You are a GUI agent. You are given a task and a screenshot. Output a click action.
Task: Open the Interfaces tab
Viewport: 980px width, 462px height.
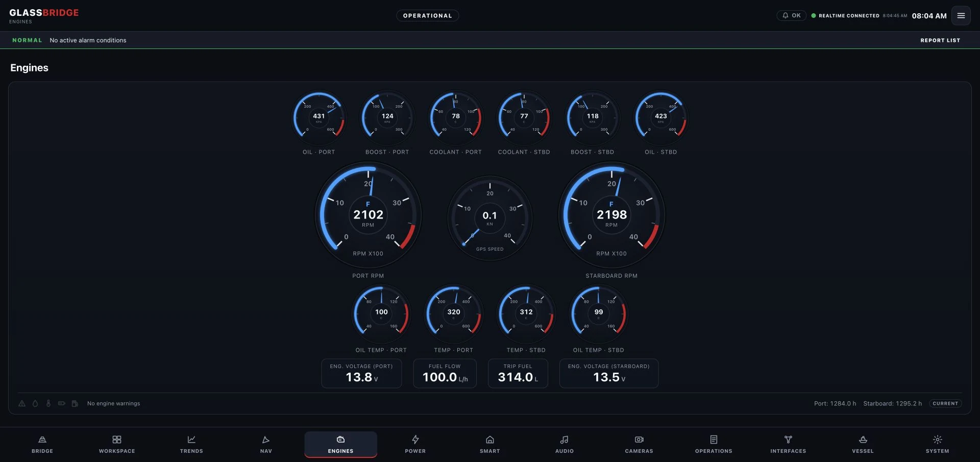pyautogui.click(x=788, y=444)
